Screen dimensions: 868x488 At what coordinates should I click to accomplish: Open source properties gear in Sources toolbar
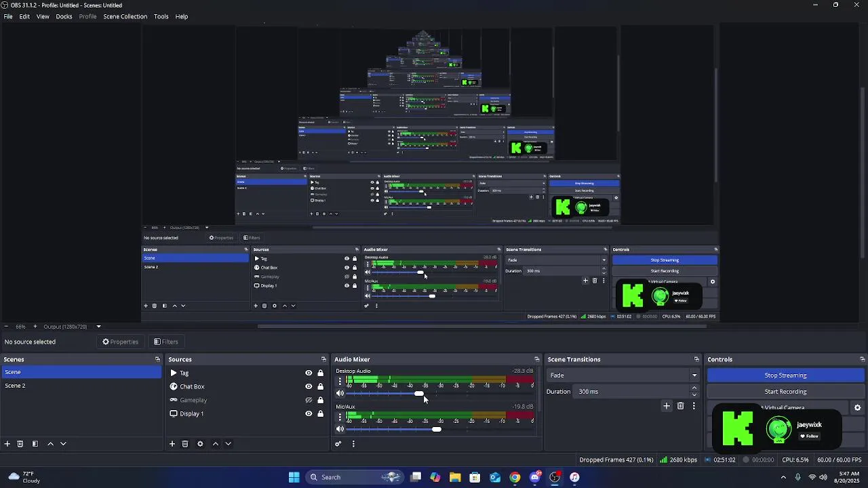(200, 444)
